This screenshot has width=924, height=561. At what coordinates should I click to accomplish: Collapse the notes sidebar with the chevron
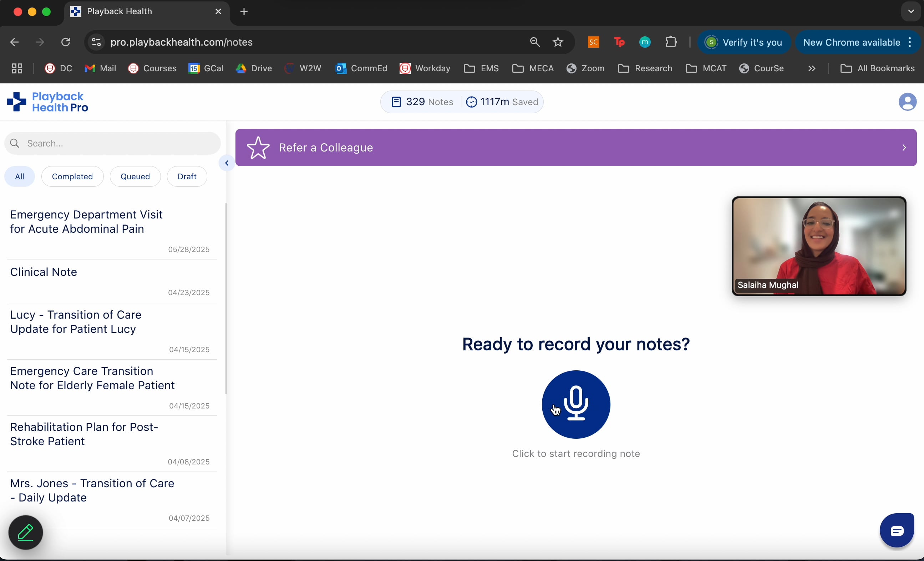(227, 163)
